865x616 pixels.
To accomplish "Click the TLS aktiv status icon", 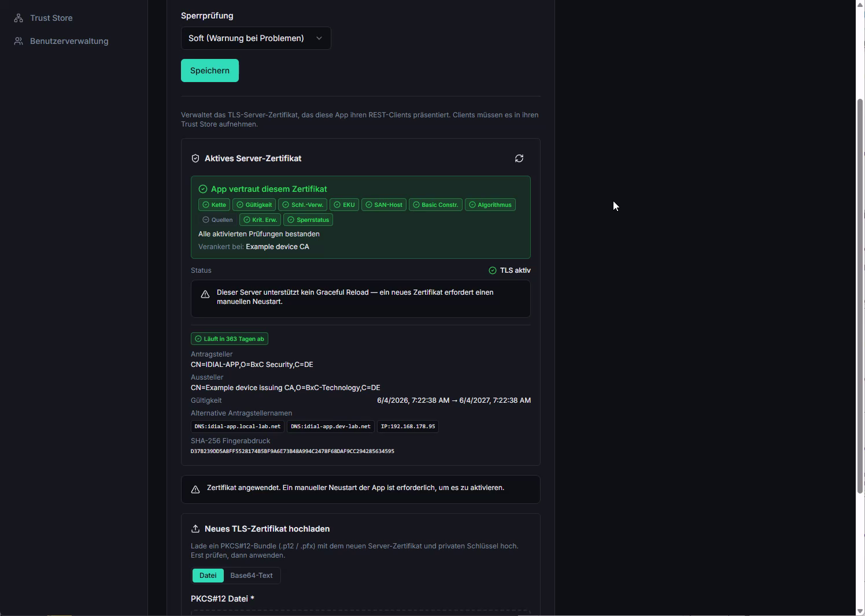I will coord(493,270).
